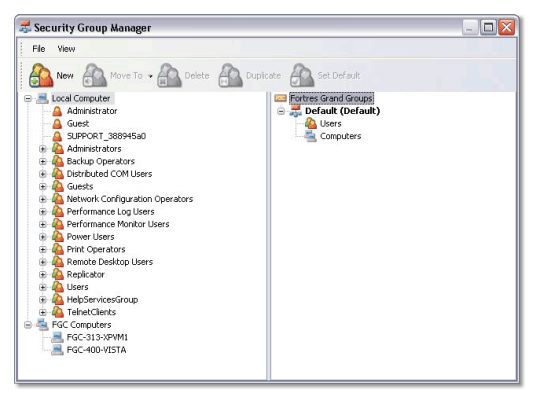Image resolution: width=540 pixels, height=404 pixels.
Task: Click the SUPPORT_388945a0 user icon
Action: tap(57, 136)
